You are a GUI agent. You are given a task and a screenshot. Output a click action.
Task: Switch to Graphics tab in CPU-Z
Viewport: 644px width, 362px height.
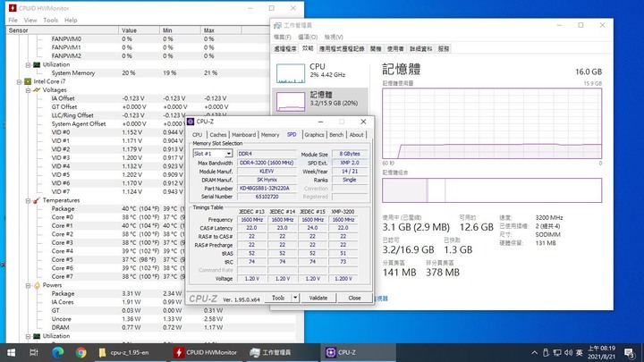click(314, 135)
